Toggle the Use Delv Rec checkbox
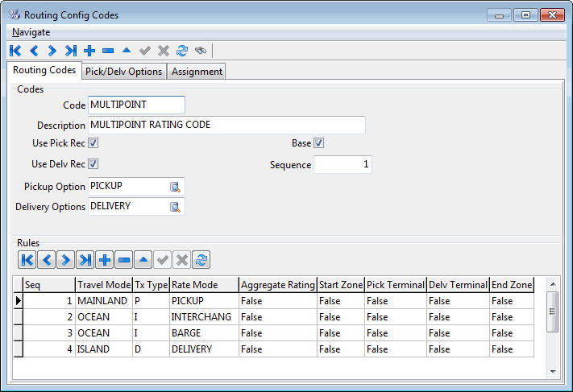Screen dimensions: 573x392 [93, 164]
